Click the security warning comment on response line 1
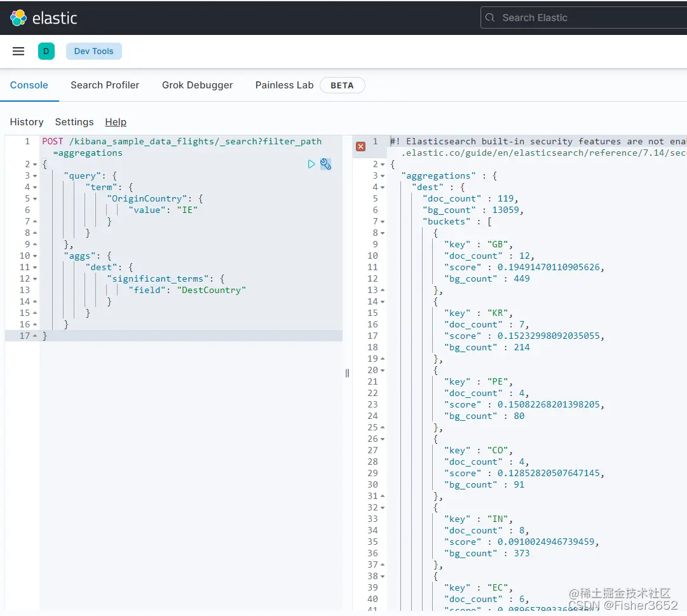 coord(538,147)
